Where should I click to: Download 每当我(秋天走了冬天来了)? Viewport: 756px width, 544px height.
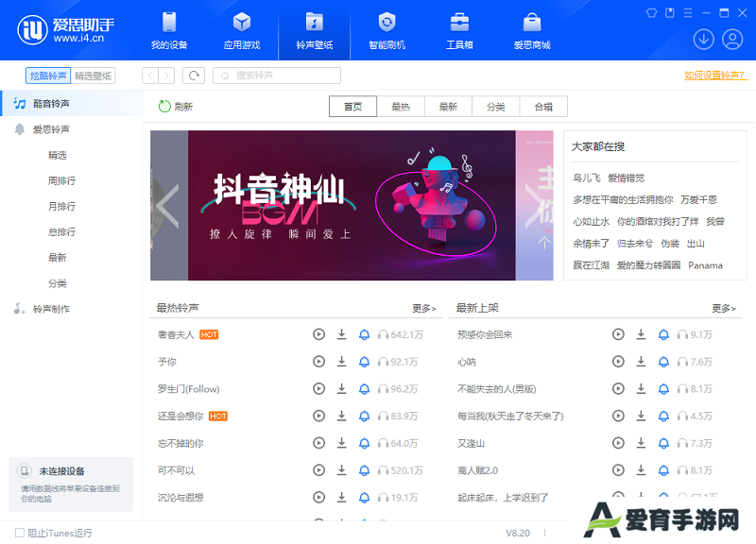point(641,416)
